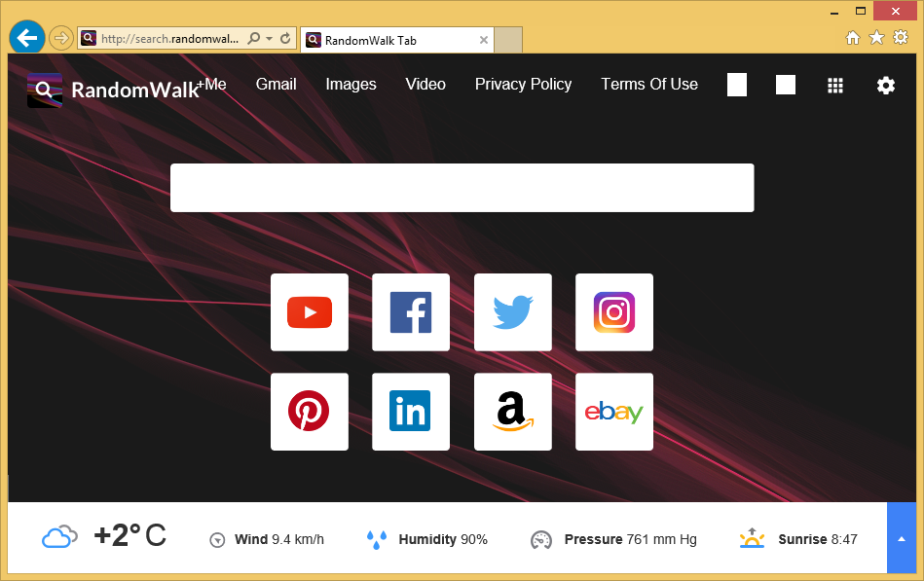Image resolution: width=924 pixels, height=581 pixels.
Task: Switch to the RandomWalk Tab
Action: click(x=396, y=40)
